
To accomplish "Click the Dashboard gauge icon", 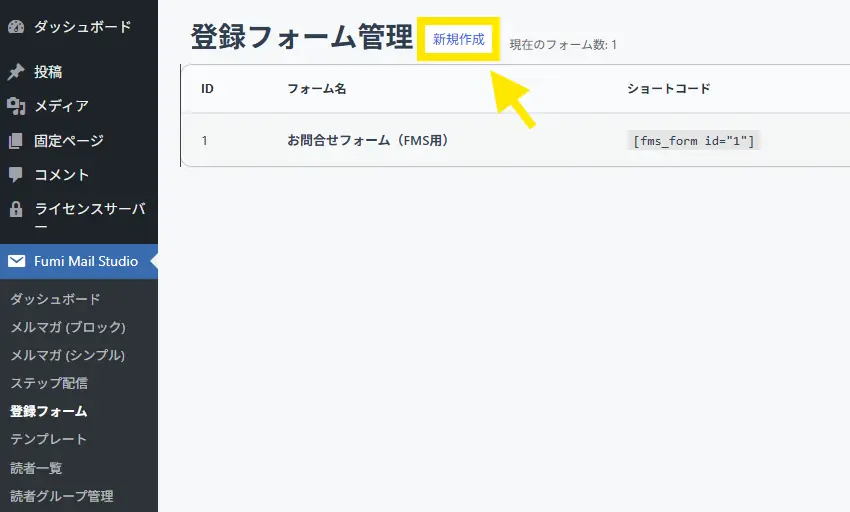I will coord(16,27).
